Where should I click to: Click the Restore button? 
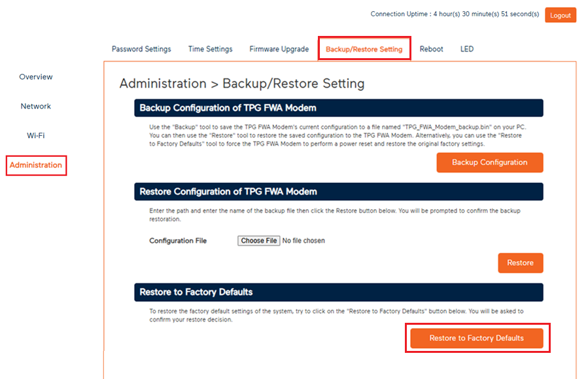(x=520, y=263)
